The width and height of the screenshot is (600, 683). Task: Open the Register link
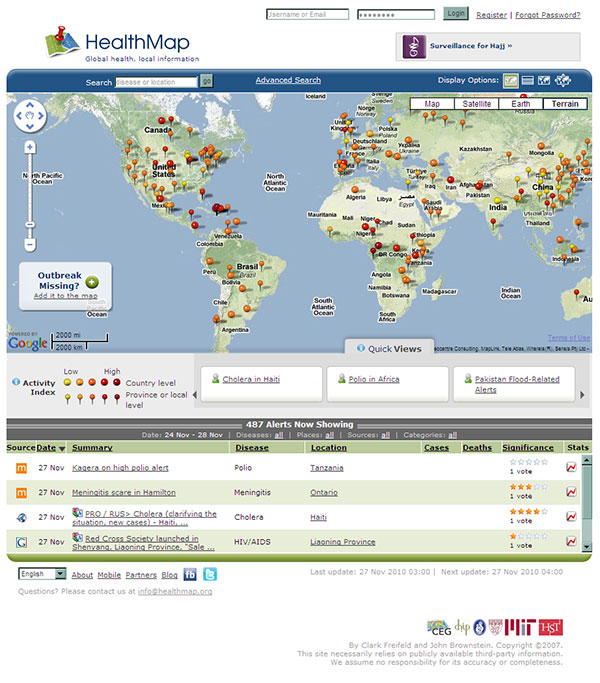[492, 15]
